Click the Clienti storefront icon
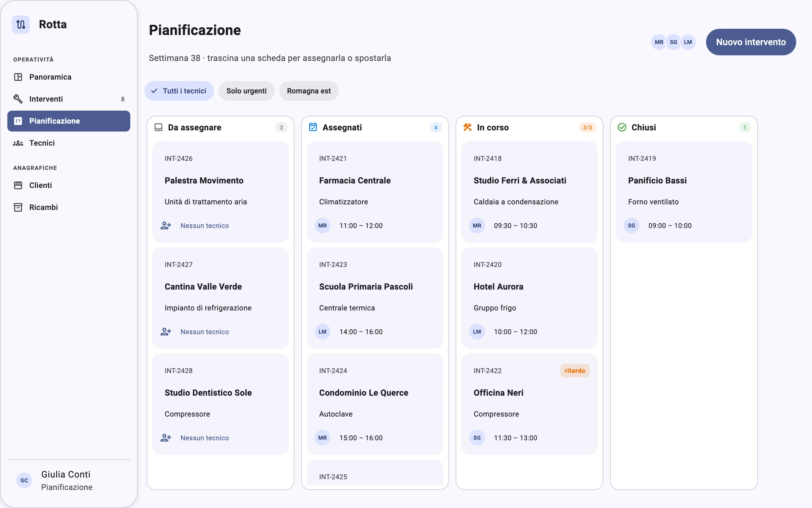Screen dimensions: 812x508 pyautogui.click(x=18, y=185)
